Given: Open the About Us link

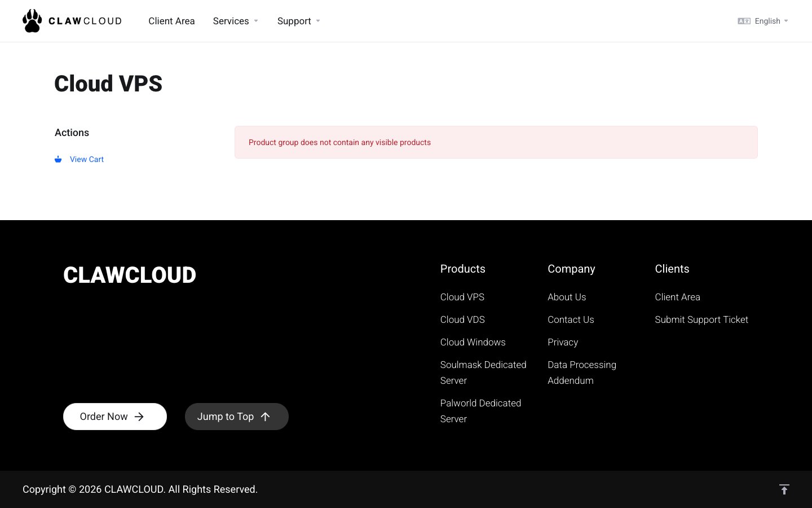Looking at the screenshot, I should 567,297.
